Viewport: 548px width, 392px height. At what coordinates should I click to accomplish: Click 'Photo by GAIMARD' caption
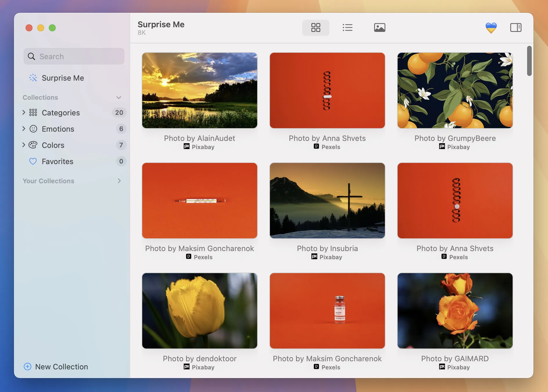click(455, 358)
